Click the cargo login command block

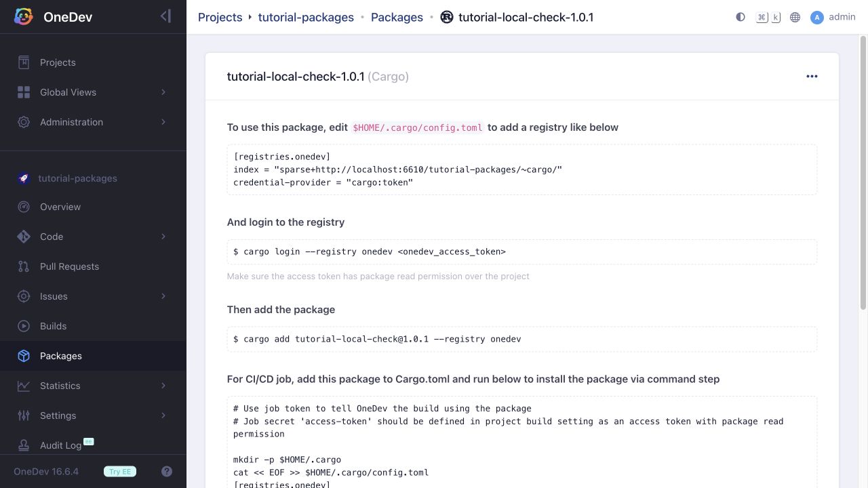522,251
